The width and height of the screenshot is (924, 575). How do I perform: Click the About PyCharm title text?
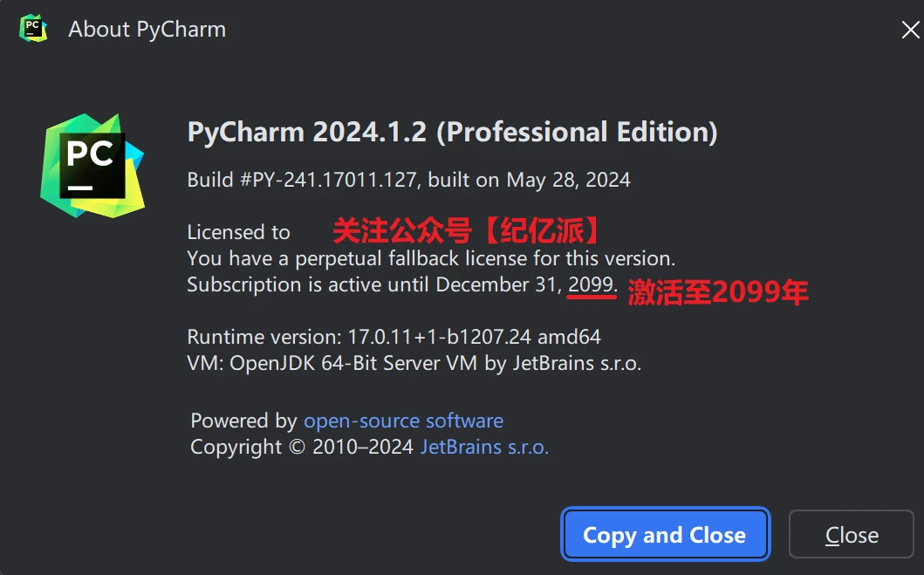click(147, 29)
